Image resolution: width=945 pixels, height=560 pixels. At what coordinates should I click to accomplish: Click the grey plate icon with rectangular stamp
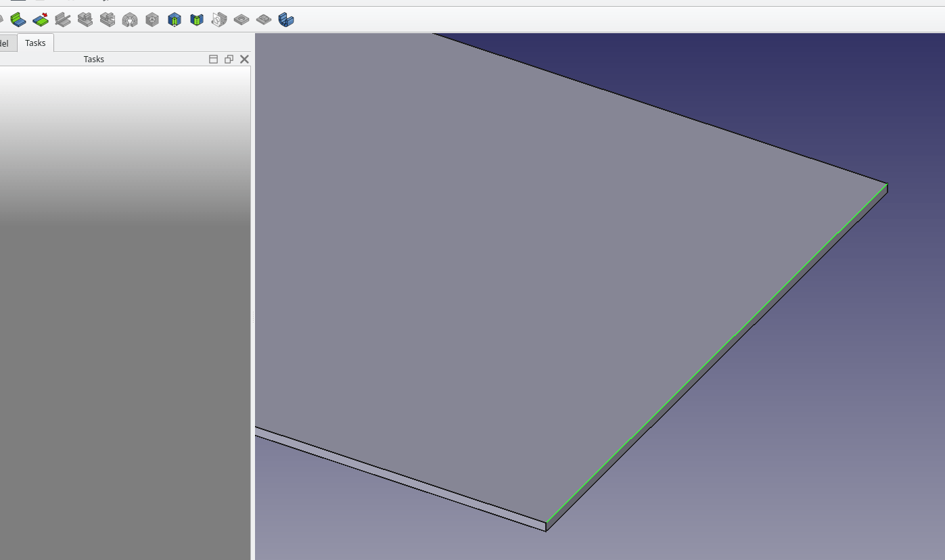[264, 20]
